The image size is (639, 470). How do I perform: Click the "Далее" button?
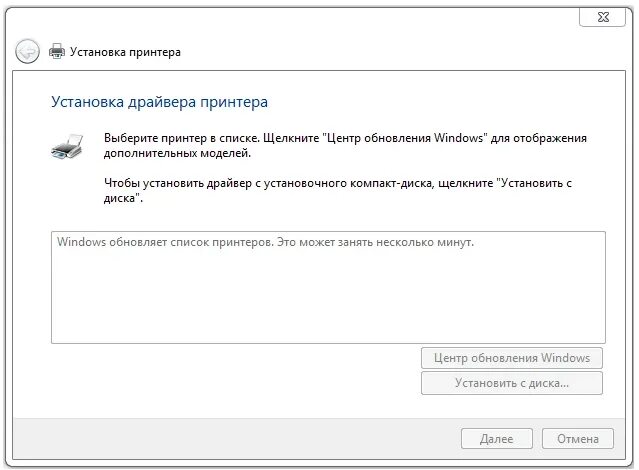point(496,439)
